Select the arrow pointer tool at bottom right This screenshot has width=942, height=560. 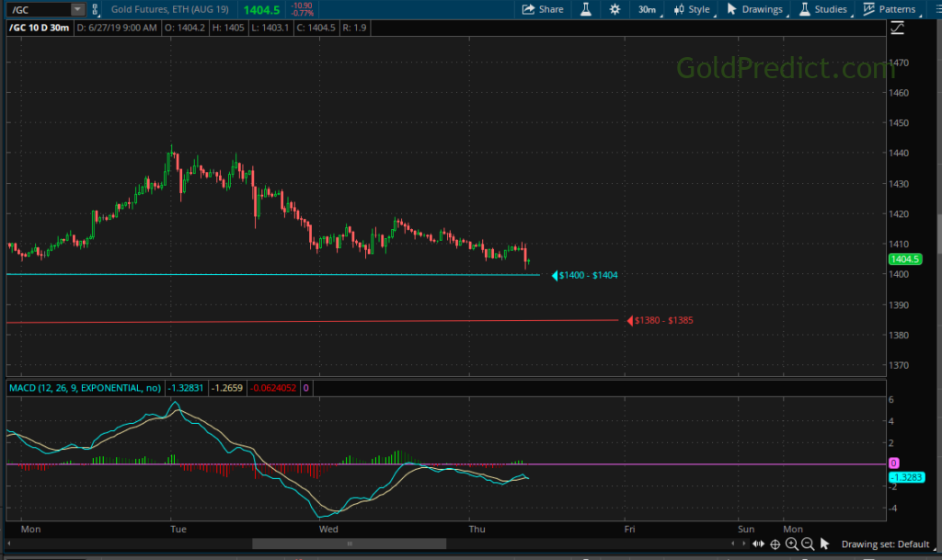click(x=826, y=543)
